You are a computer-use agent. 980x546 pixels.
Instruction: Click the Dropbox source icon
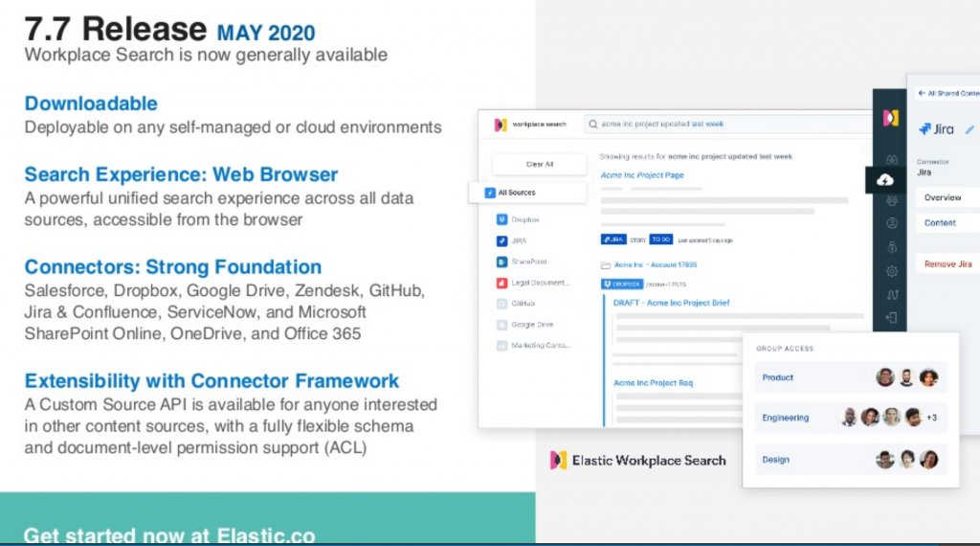tap(501, 219)
